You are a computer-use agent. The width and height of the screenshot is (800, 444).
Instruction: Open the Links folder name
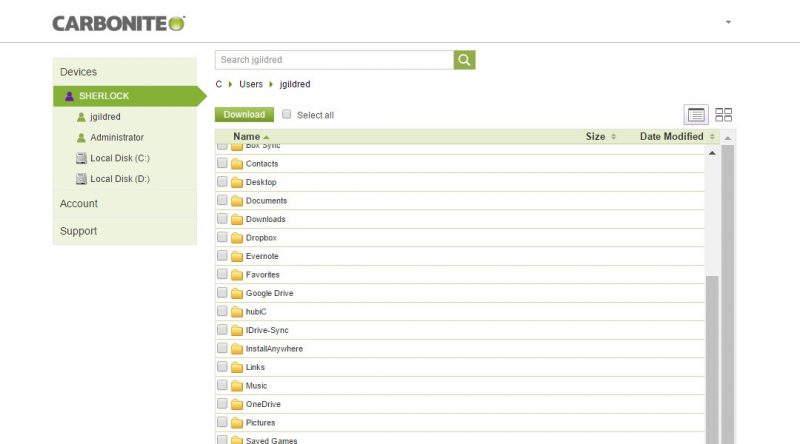255,367
